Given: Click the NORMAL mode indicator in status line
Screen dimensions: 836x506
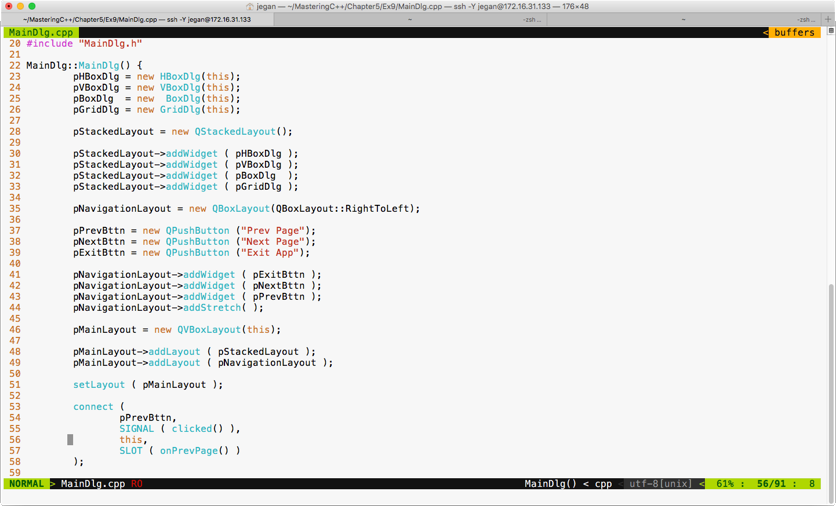Looking at the screenshot, I should pyautogui.click(x=26, y=484).
